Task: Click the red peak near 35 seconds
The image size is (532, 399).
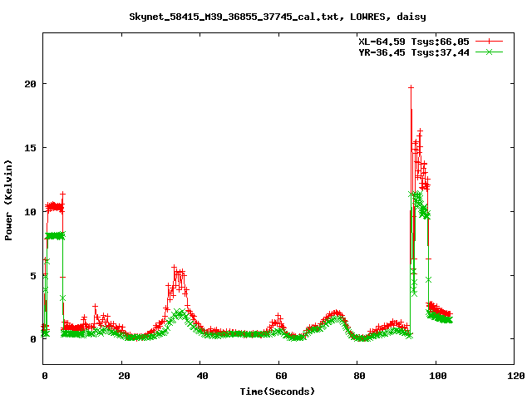Action: click(174, 268)
